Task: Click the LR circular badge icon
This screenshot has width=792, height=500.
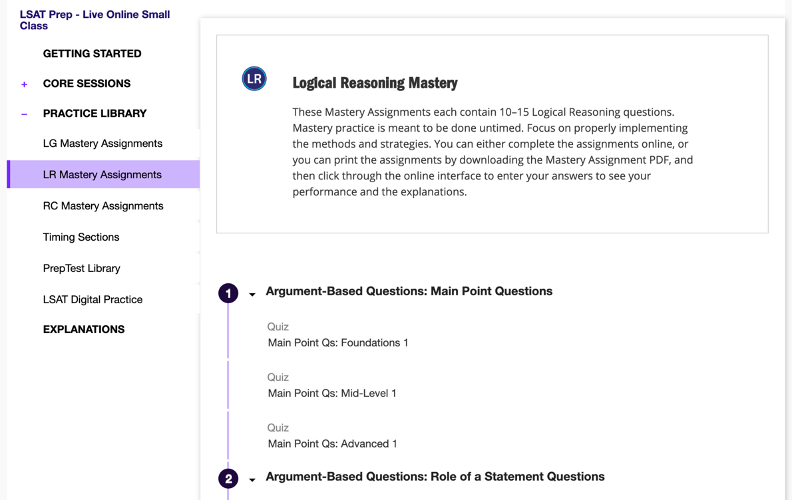Action: point(254,79)
